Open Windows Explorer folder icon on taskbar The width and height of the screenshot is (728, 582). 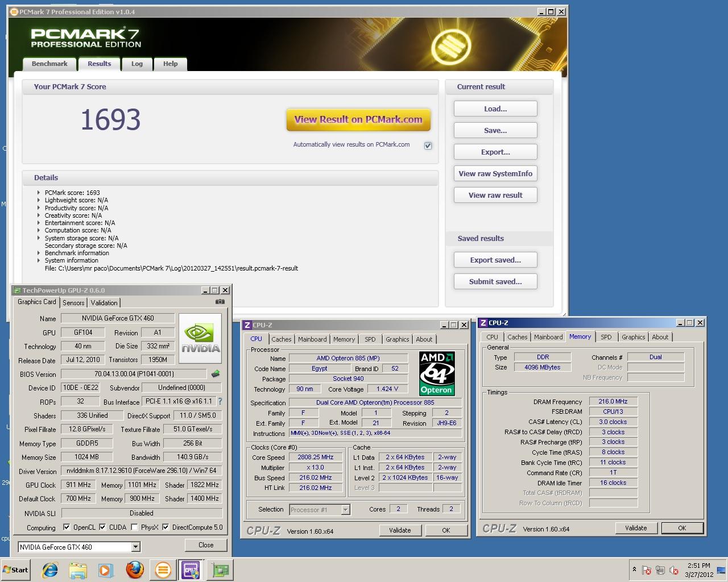click(78, 569)
